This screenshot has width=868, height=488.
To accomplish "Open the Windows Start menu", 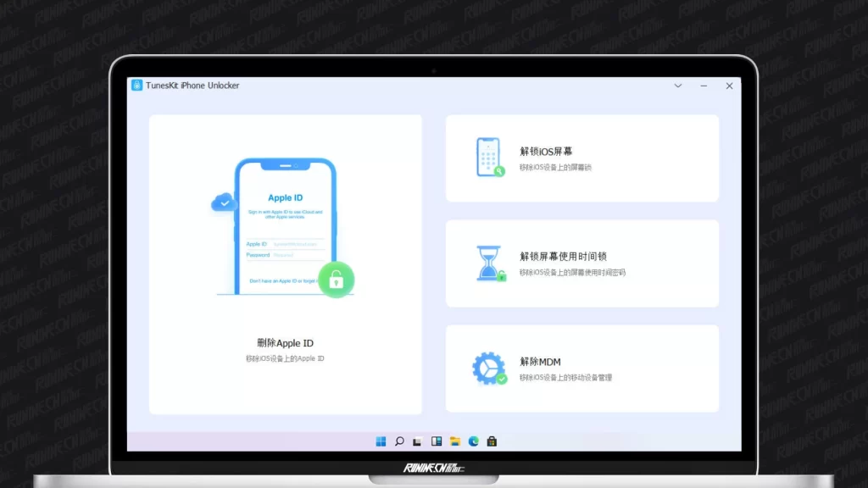I will [381, 441].
